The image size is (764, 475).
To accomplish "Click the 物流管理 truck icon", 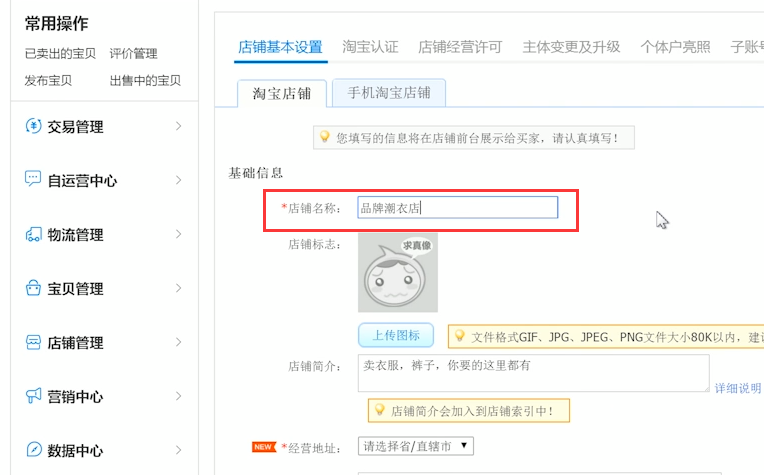I will tap(33, 234).
